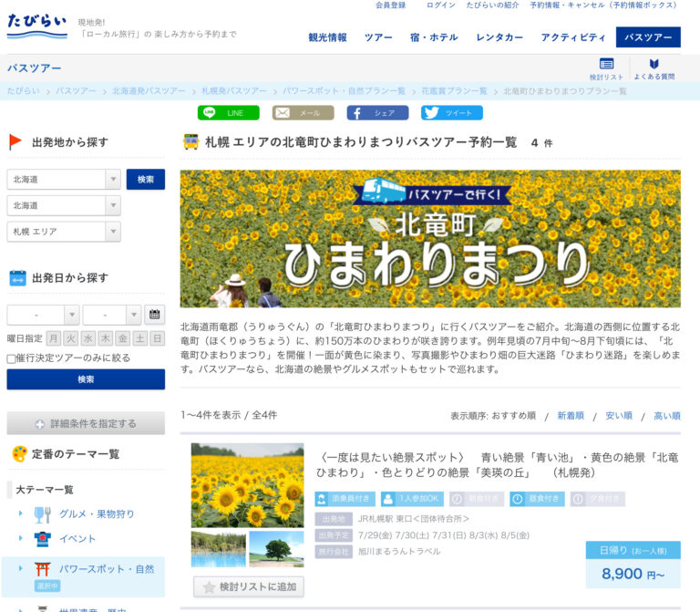This screenshot has width=700, height=612.
Task: Click the sunflower field tour thumbnail
Action: pos(247,485)
